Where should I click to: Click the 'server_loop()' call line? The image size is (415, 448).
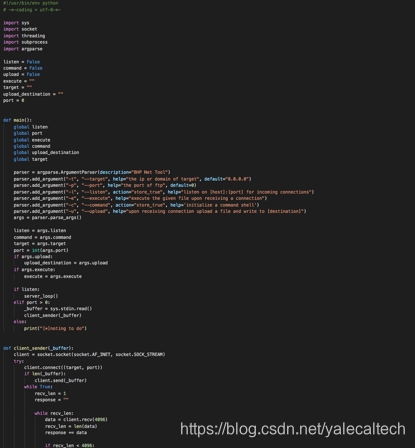(41, 296)
